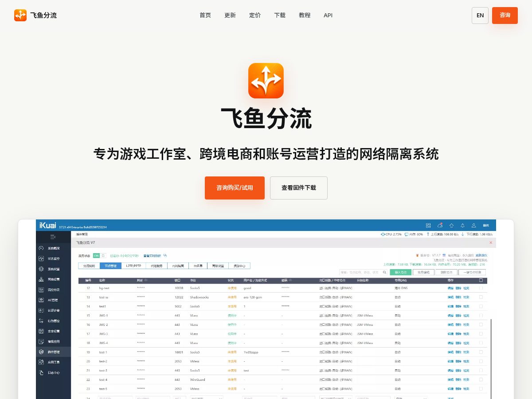Open 高级应用 in the iKuai sidebar
This screenshot has height=399, width=532.
[x=53, y=341]
